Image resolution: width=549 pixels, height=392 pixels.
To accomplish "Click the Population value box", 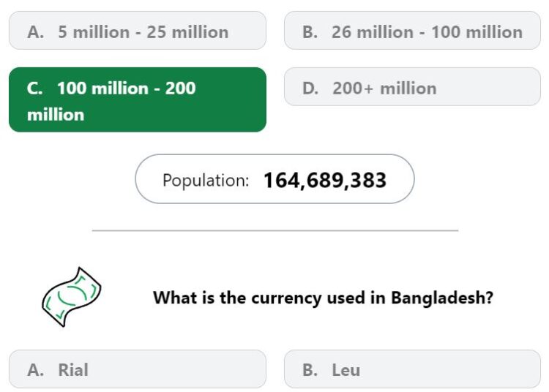I will point(274,179).
